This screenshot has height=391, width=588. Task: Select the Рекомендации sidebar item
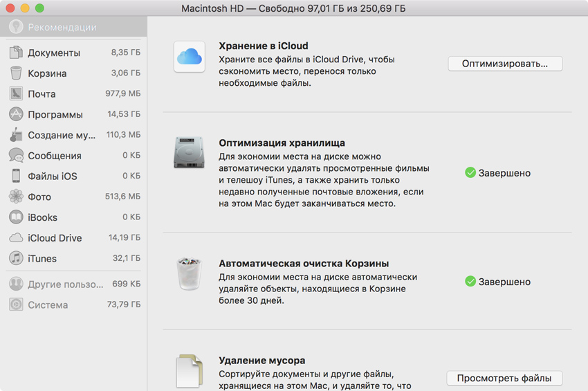62,28
